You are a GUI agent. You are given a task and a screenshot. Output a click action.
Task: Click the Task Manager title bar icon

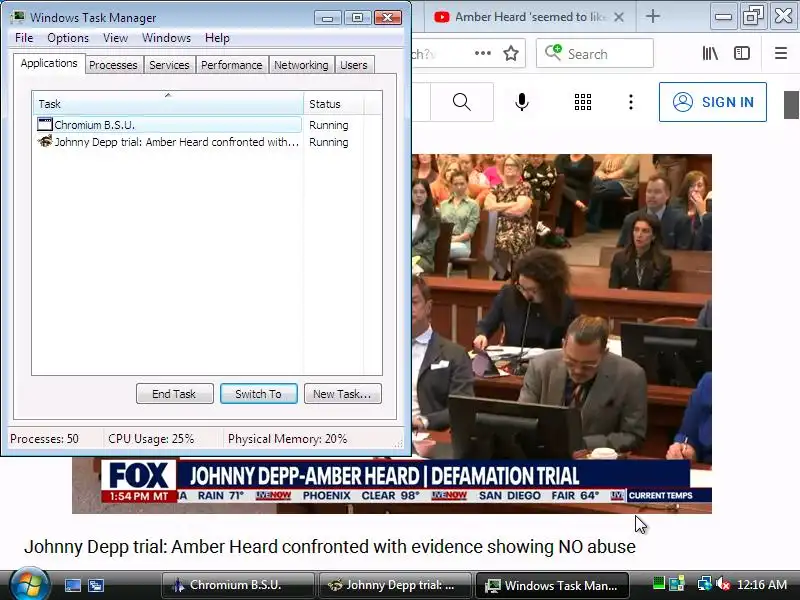click(x=18, y=17)
